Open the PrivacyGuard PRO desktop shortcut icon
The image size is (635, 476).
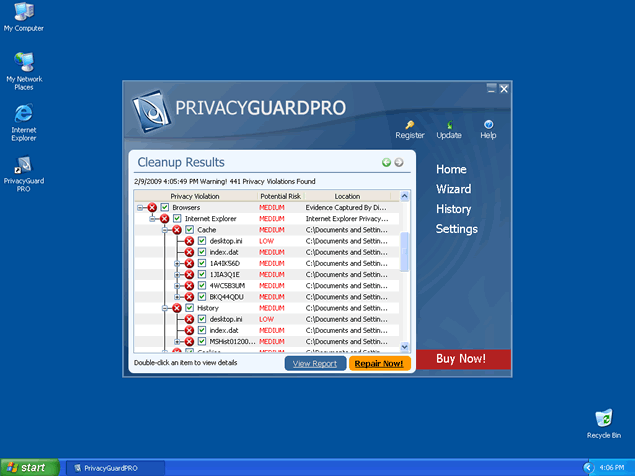click(x=24, y=165)
